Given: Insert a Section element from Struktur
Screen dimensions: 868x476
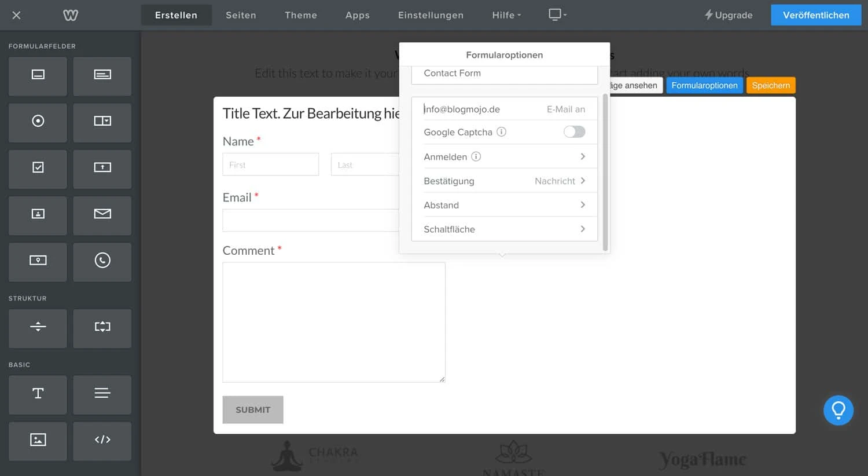Looking at the screenshot, I should coord(102,328).
